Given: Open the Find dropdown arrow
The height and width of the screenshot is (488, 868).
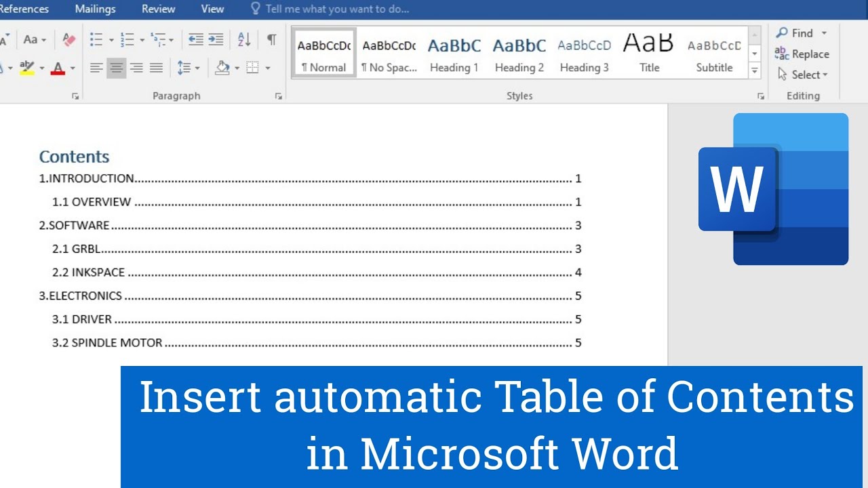Looking at the screenshot, I should (824, 33).
